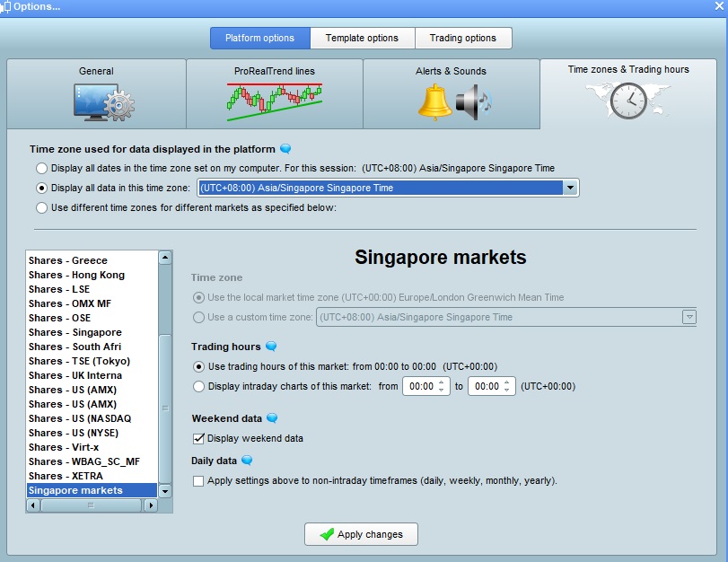
Task: Select Use a custom time zone radio
Action: tap(198, 317)
